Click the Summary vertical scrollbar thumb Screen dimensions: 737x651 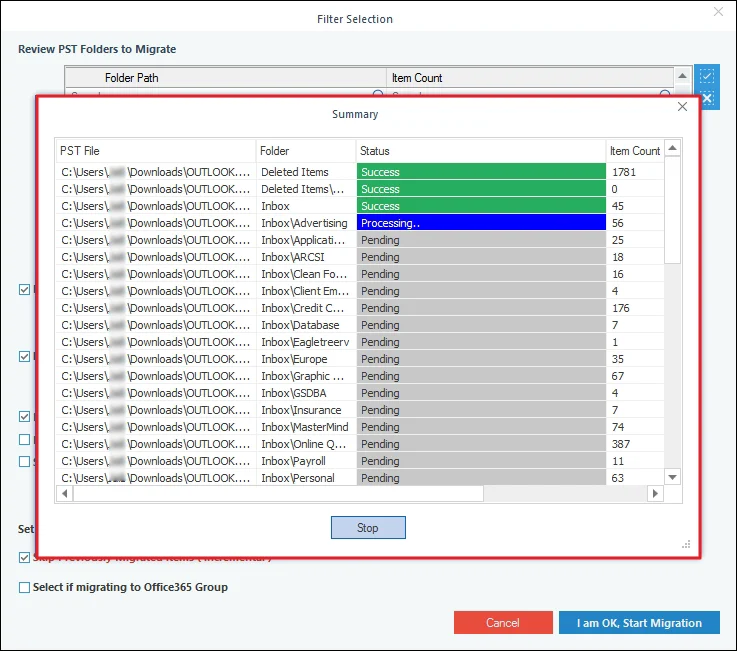click(673, 210)
